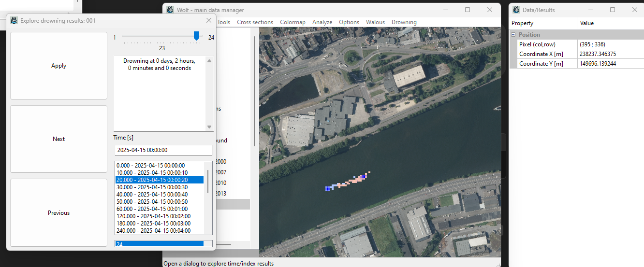Viewport: 644px width, 267px height.
Task: Click the Wolf app icon in main window title bar
Action: (x=170, y=10)
